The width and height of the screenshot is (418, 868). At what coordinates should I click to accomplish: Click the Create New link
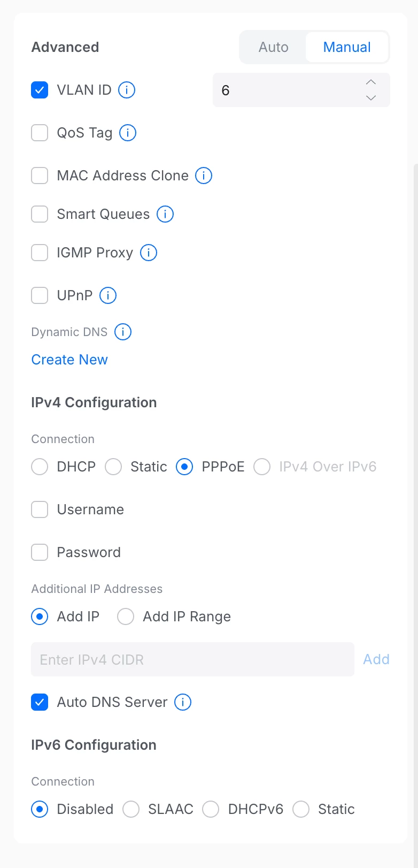click(x=69, y=360)
